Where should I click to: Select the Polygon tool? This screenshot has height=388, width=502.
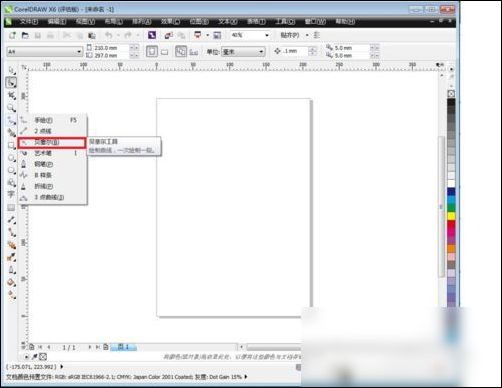tap(11, 170)
